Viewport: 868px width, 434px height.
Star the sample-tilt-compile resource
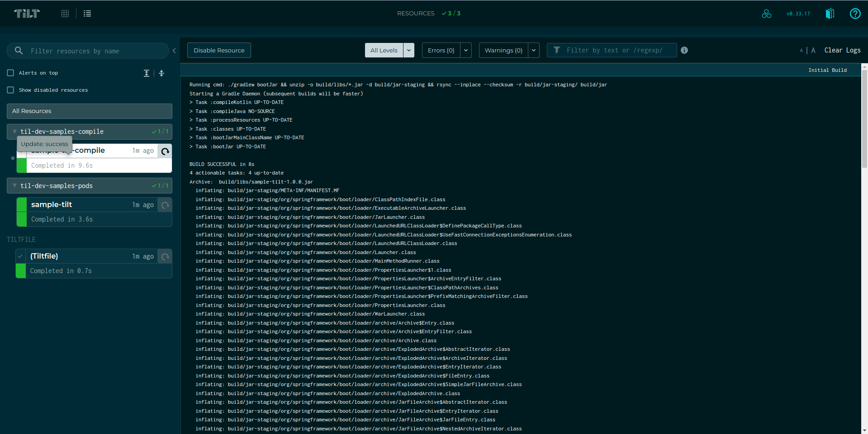(x=13, y=158)
